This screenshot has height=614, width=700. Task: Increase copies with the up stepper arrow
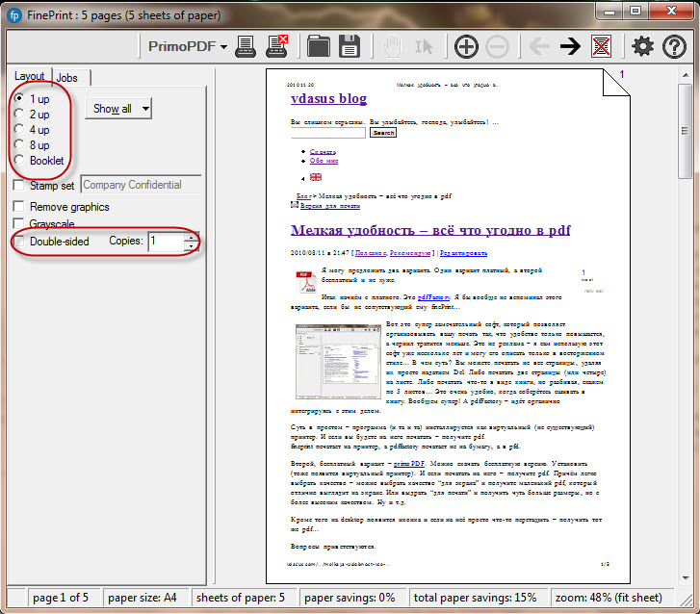click(x=191, y=237)
